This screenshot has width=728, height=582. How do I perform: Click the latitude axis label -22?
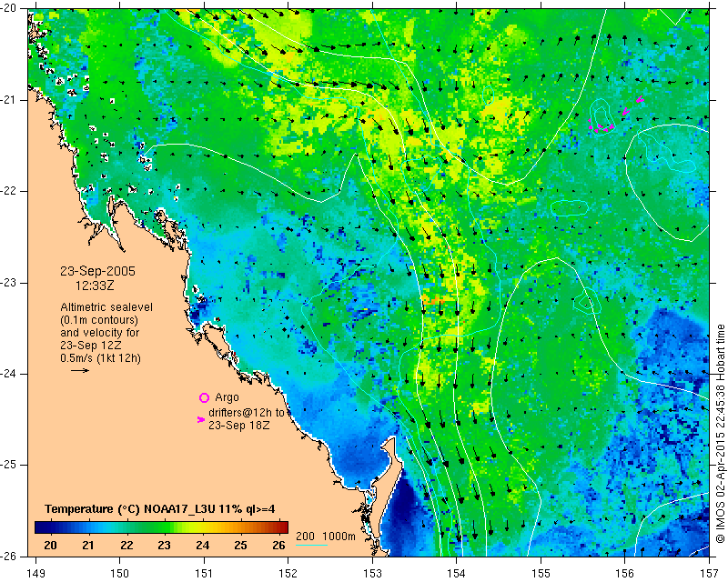click(8, 191)
